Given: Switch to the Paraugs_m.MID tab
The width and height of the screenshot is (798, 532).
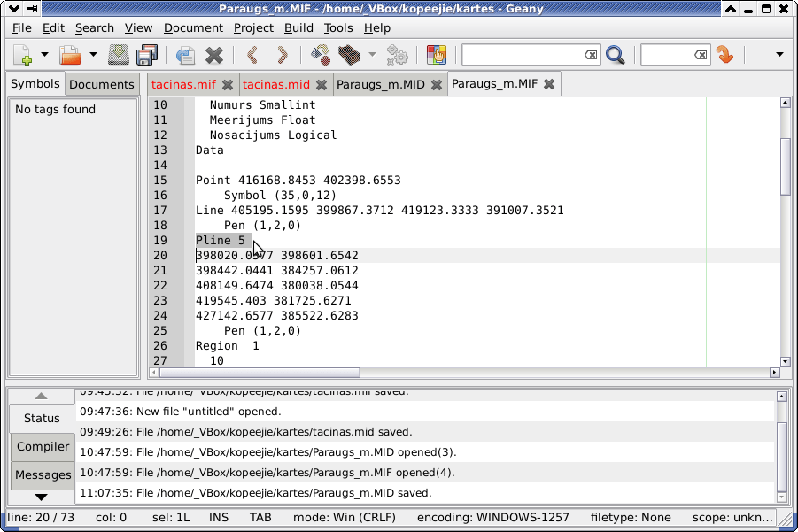Looking at the screenshot, I should tap(381, 84).
